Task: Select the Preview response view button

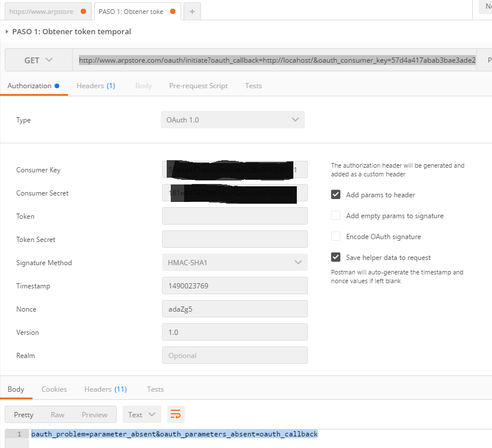Action: (94, 414)
